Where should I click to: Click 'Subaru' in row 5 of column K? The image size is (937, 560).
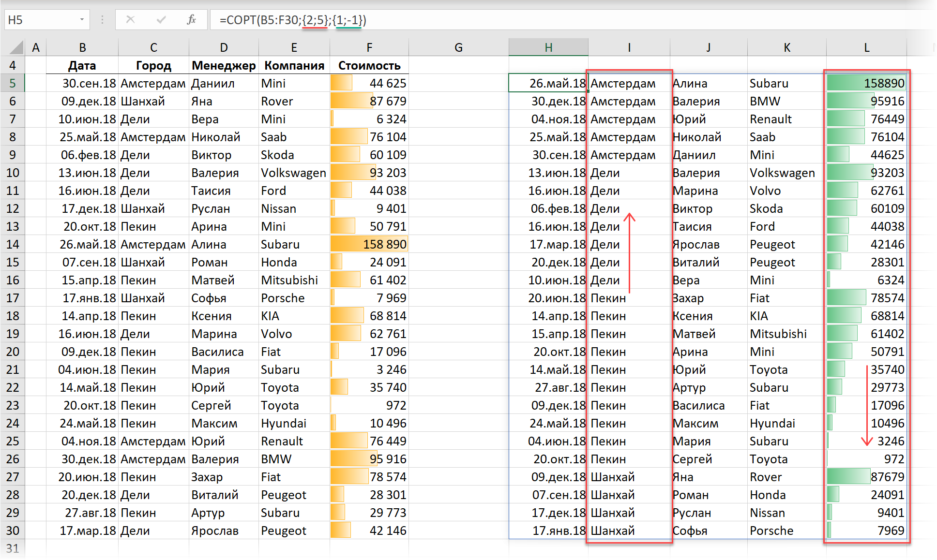787,83
